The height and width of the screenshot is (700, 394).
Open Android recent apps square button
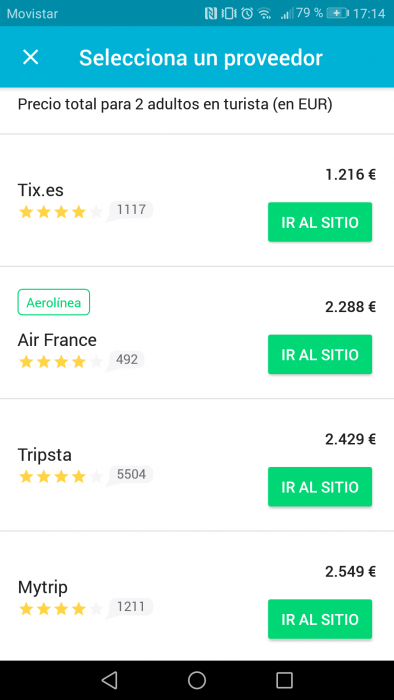tap(284, 680)
